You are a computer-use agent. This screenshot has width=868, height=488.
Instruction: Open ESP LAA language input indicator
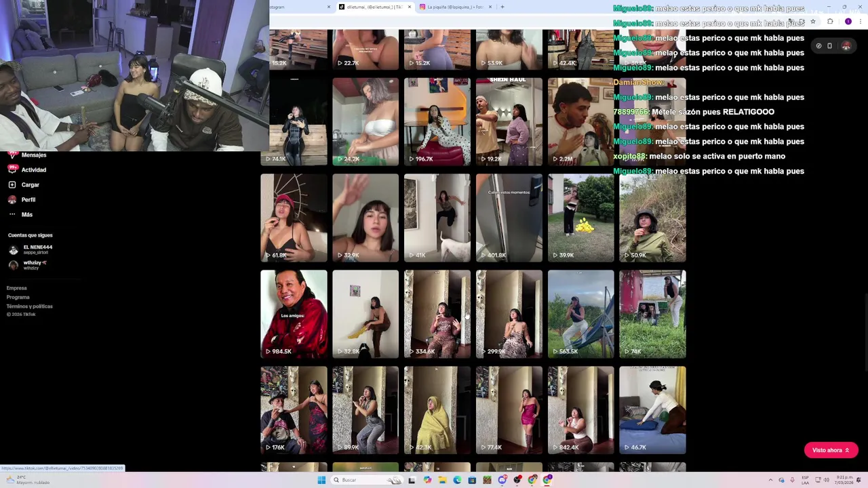[x=805, y=480]
